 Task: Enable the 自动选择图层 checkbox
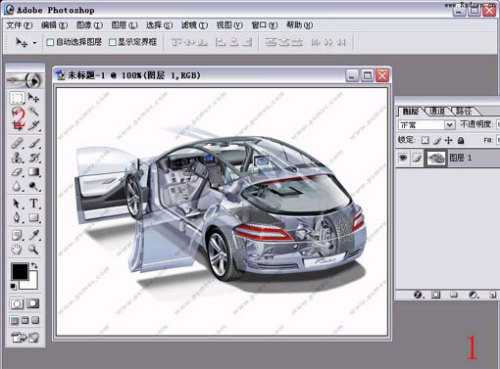pos(50,42)
